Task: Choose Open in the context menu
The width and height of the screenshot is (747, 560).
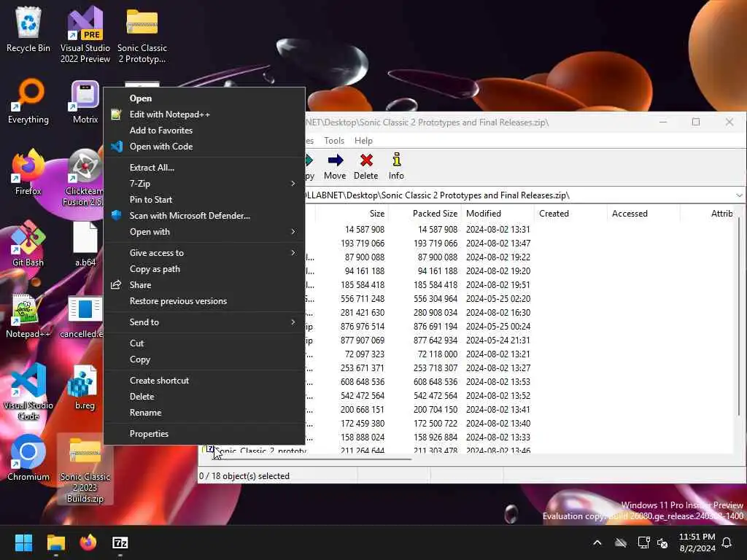Action: pyautogui.click(x=204, y=98)
